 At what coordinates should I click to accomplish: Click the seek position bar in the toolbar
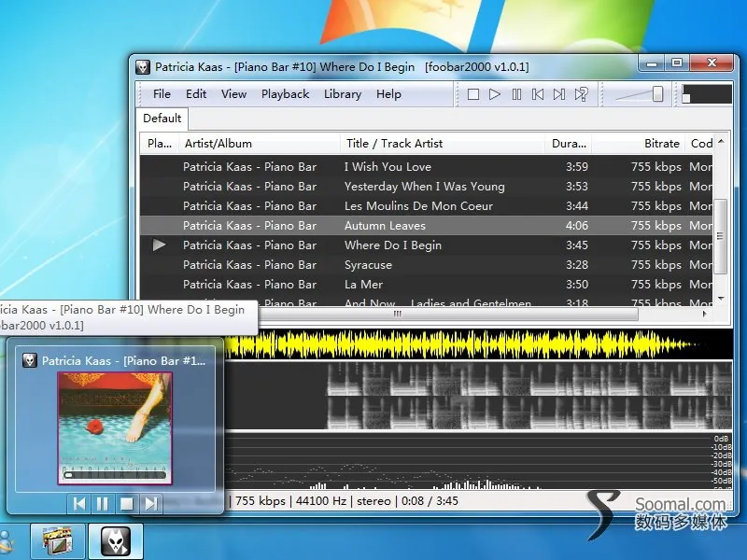click(x=707, y=94)
